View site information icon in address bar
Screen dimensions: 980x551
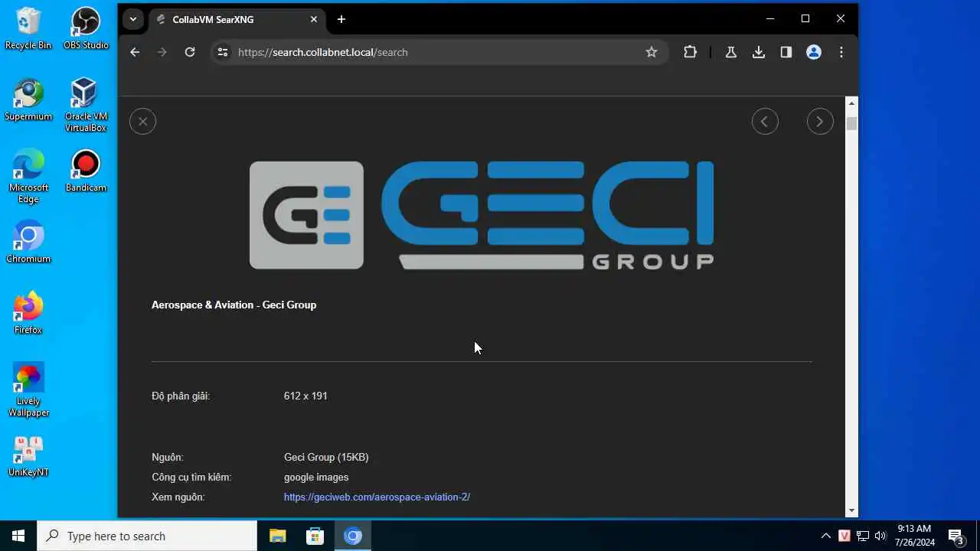pyautogui.click(x=223, y=52)
